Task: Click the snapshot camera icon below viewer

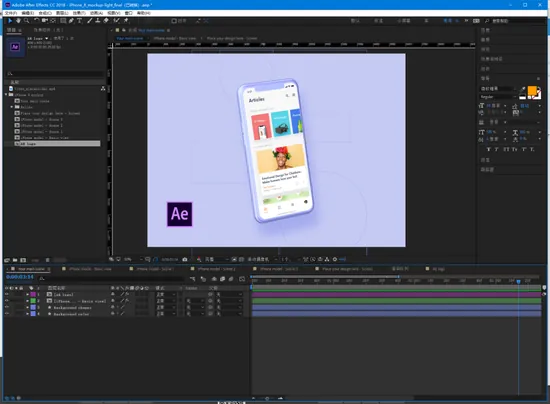Action: click(185, 260)
